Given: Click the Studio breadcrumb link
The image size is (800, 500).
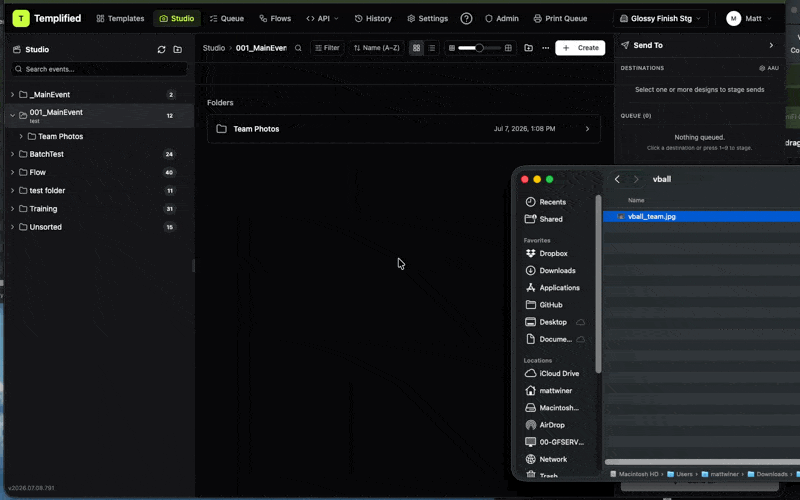Looking at the screenshot, I should point(214,48).
